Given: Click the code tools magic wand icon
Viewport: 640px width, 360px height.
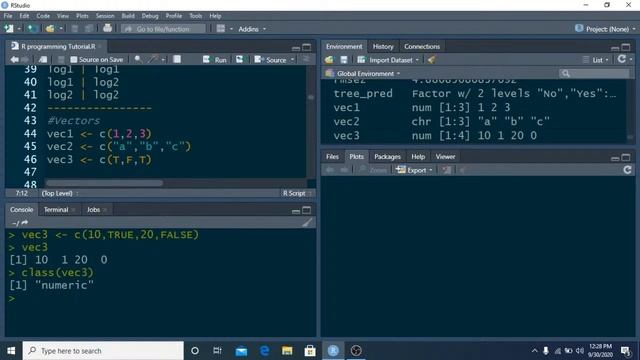Looking at the screenshot, I should [153, 60].
